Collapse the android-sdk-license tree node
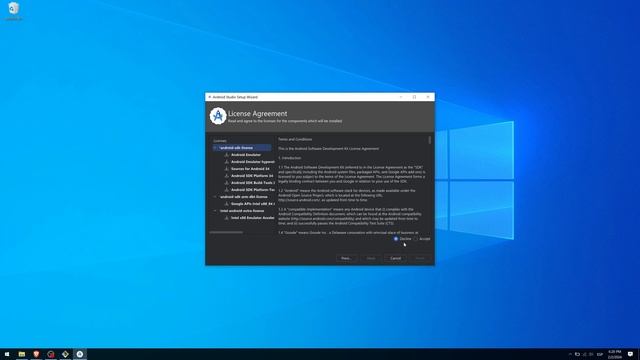Image resolution: width=640 pixels, height=360 pixels. pos(215,148)
